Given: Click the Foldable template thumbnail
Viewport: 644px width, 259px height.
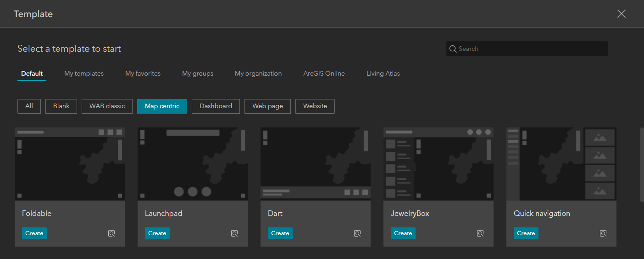Looking at the screenshot, I should 70,164.
